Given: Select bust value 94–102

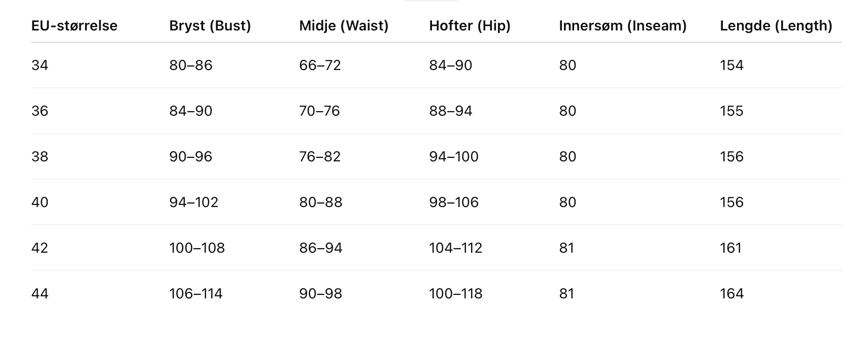Looking at the screenshot, I should coord(194,202).
